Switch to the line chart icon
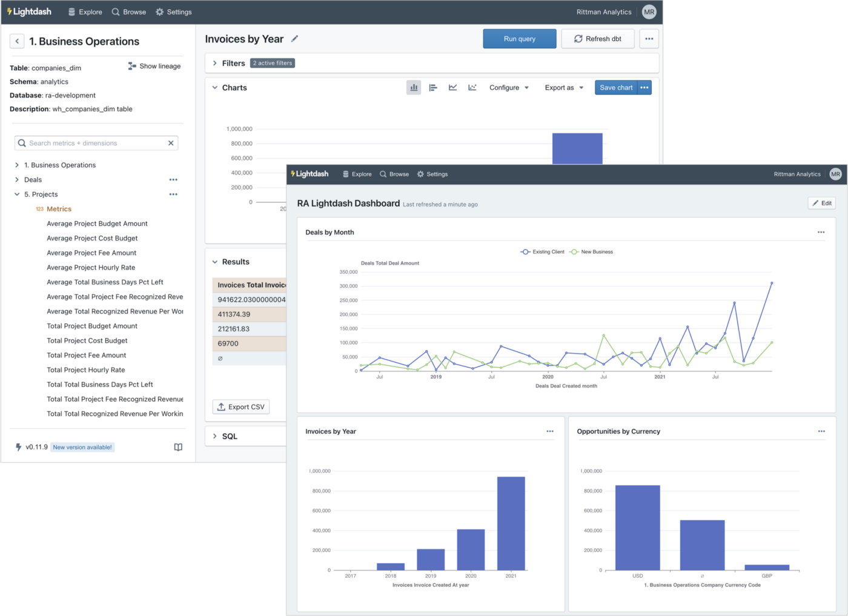Viewport: 848px width, 616px height. (x=452, y=88)
